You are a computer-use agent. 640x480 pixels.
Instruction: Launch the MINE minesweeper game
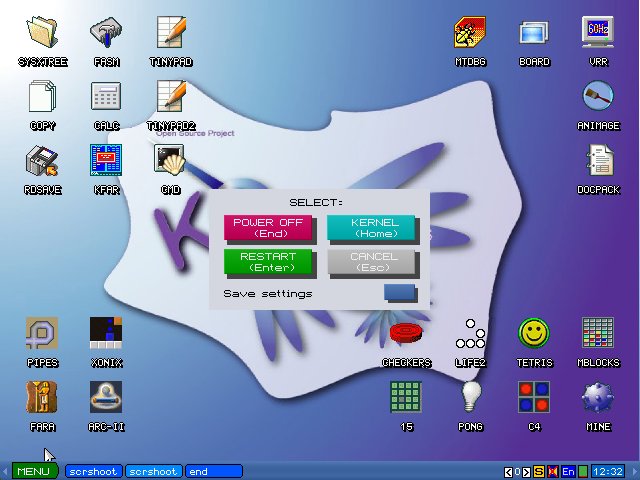pyautogui.click(x=598, y=398)
